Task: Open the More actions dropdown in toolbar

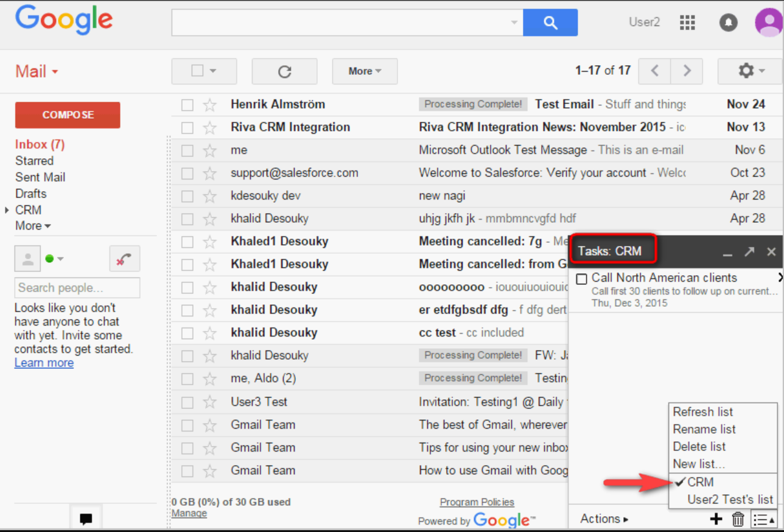Action: (x=365, y=71)
